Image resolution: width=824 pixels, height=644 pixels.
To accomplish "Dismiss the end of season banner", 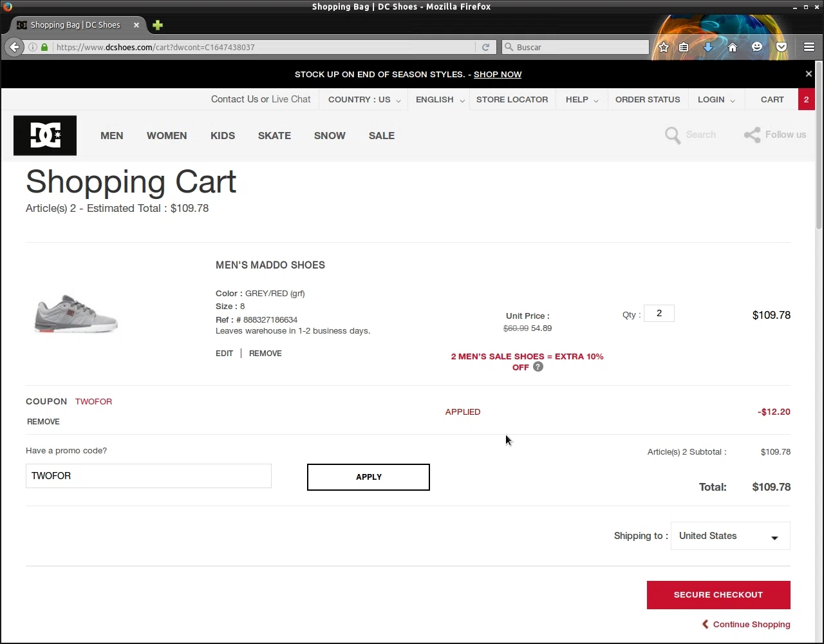I will (x=809, y=74).
